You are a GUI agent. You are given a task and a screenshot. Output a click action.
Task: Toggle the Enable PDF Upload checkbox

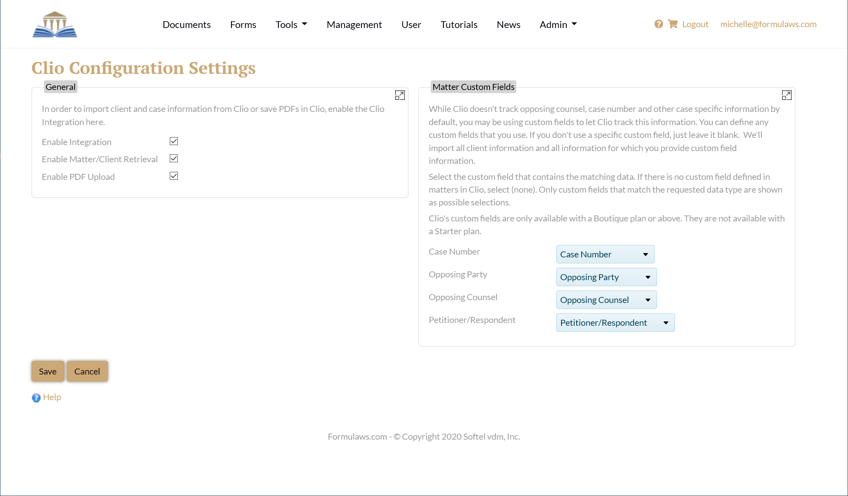pyautogui.click(x=174, y=176)
